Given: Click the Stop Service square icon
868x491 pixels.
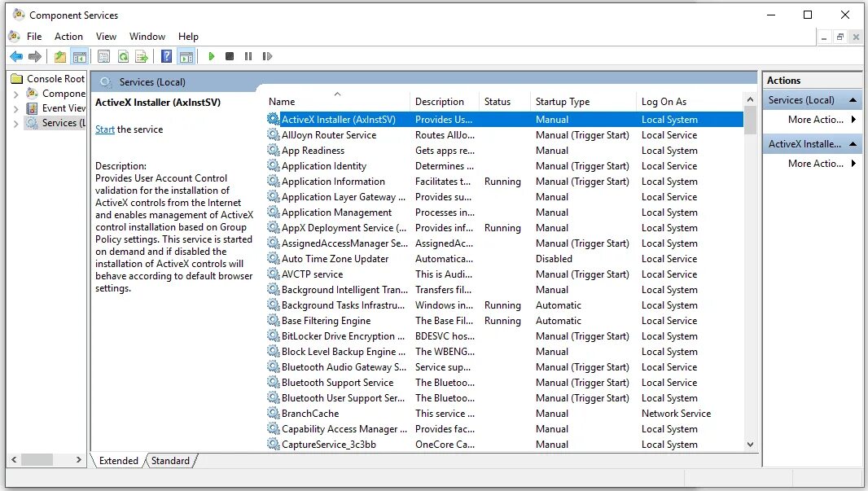Looking at the screenshot, I should point(230,56).
